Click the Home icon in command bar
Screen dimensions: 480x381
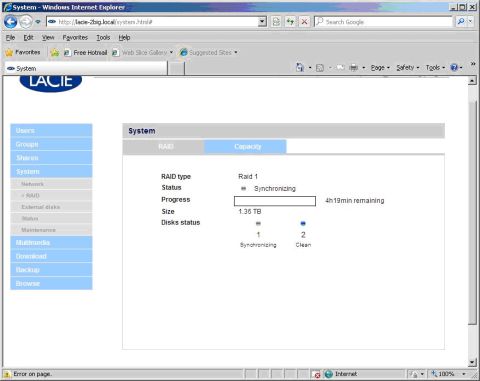point(300,68)
